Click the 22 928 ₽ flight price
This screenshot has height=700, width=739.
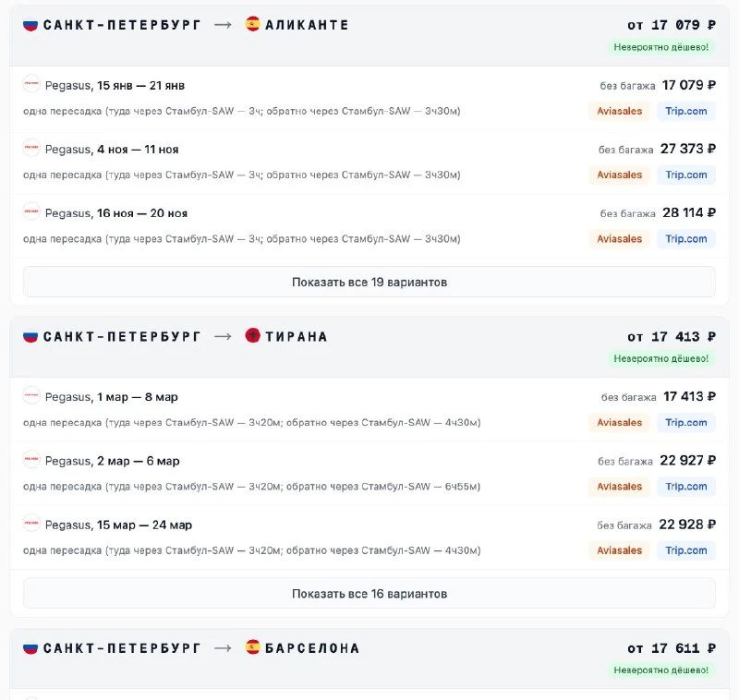[x=687, y=525]
